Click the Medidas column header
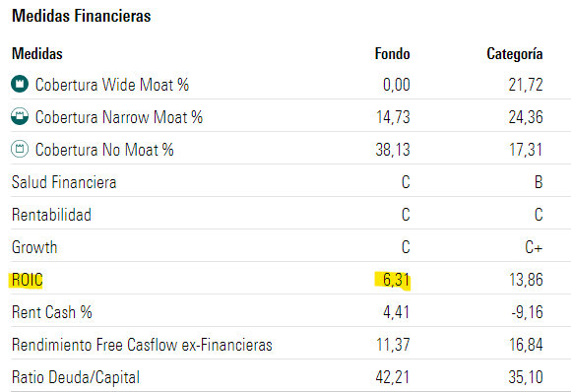This screenshot has width=571, height=392. [x=37, y=54]
